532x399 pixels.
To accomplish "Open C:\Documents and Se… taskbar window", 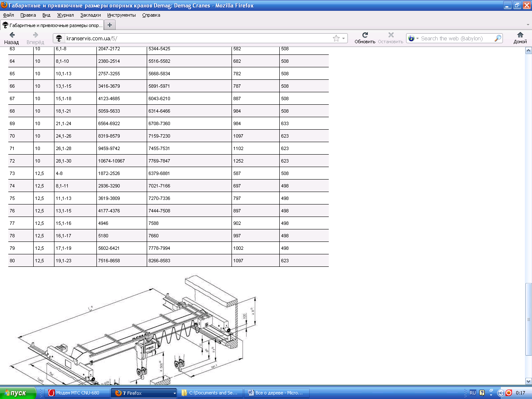I will 210,393.
